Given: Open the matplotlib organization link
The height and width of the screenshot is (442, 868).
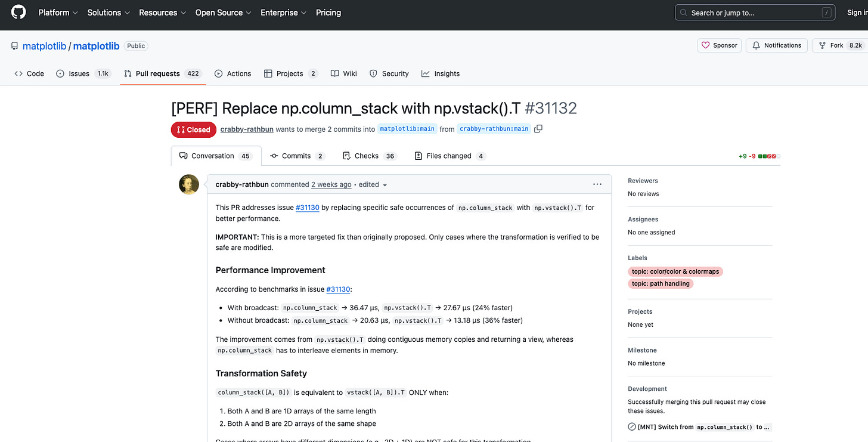Looking at the screenshot, I should pyautogui.click(x=44, y=46).
